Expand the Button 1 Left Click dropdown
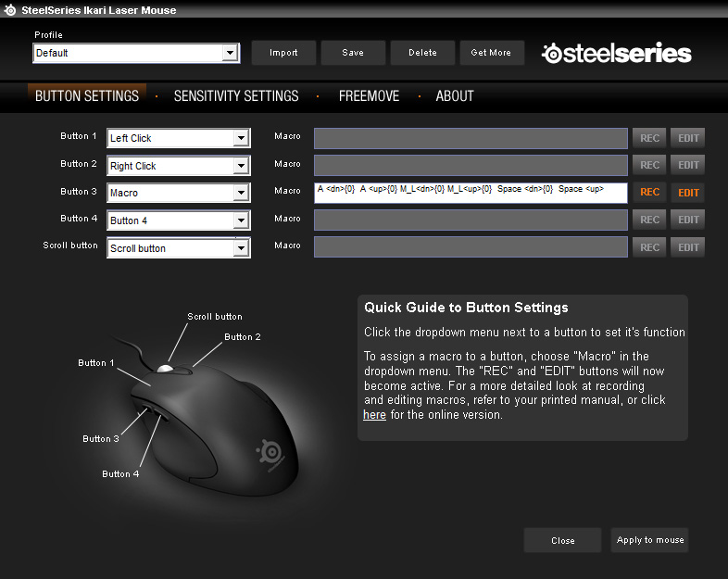728x579 pixels. pyautogui.click(x=179, y=138)
